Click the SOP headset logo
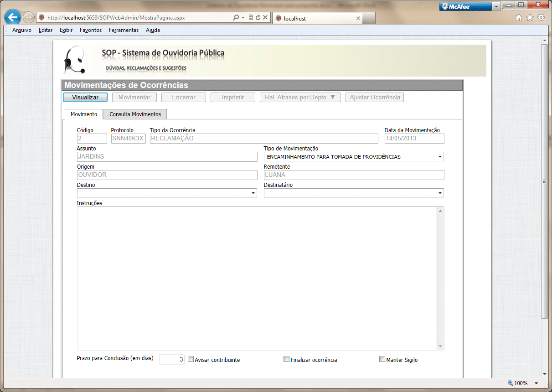This screenshot has width=552, height=392. pyautogui.click(x=74, y=60)
